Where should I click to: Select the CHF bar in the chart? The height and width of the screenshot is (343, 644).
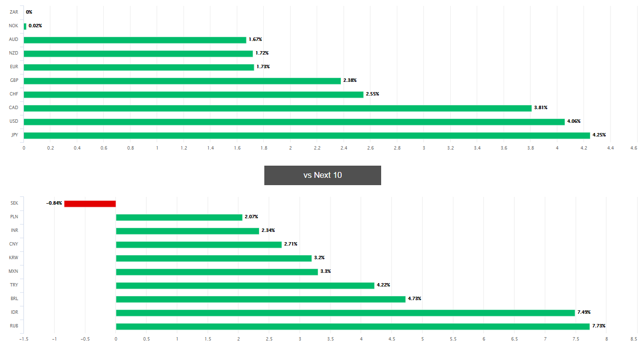click(x=193, y=95)
